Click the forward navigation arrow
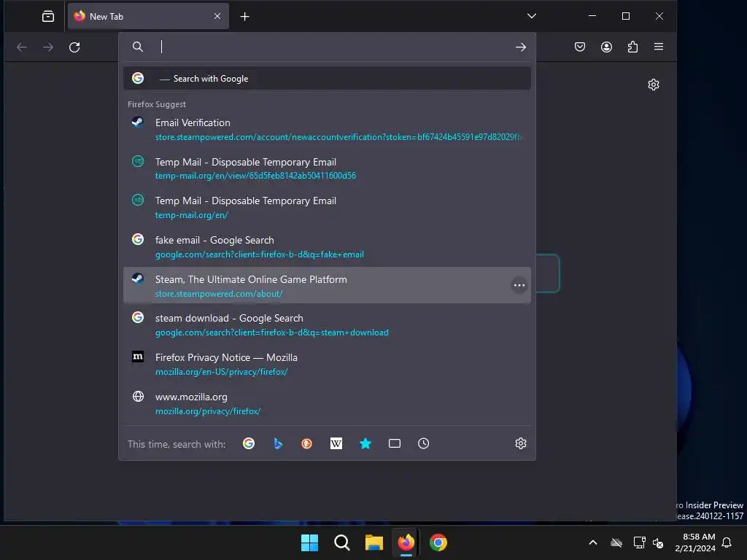This screenshot has width=747, height=560. [x=48, y=47]
